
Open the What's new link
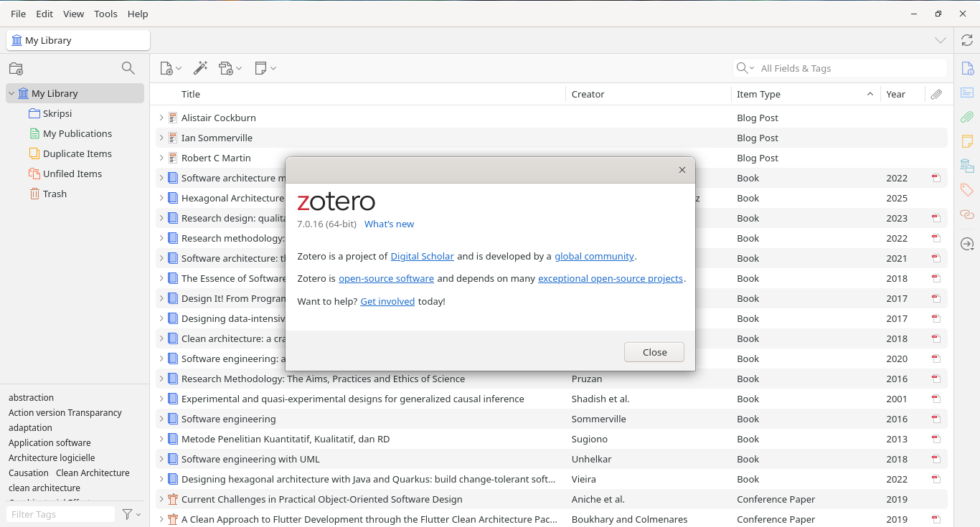(x=389, y=224)
